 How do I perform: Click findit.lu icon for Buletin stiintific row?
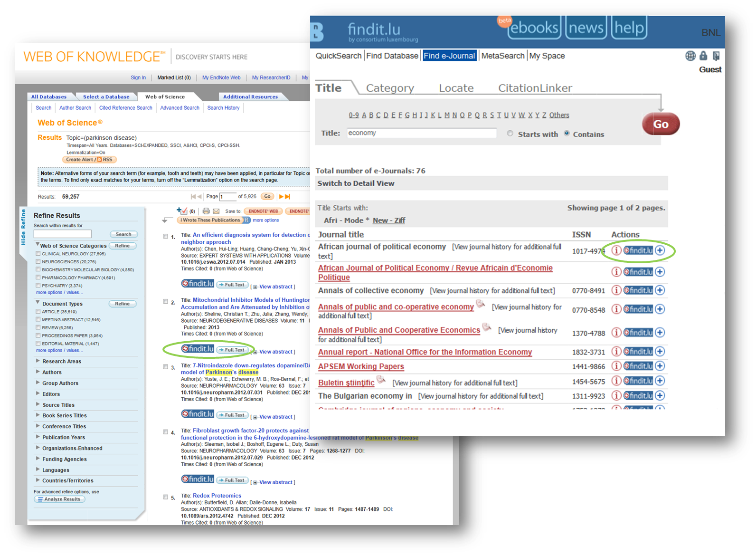[638, 381]
